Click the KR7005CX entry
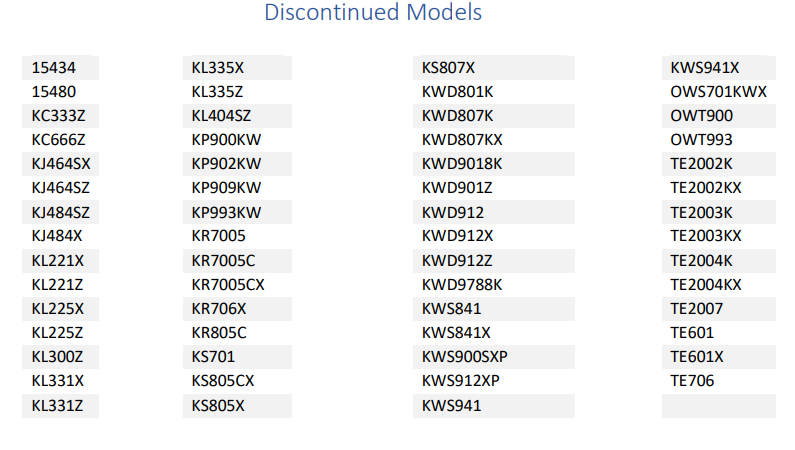Image resolution: width=795 pixels, height=450 pixels. [228, 284]
